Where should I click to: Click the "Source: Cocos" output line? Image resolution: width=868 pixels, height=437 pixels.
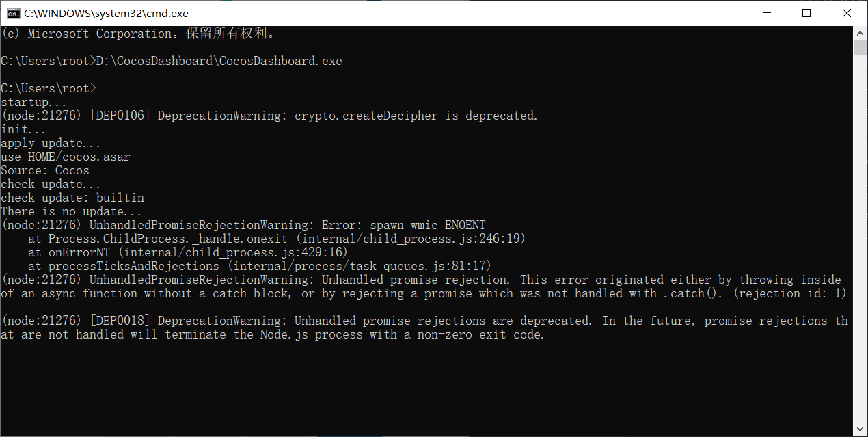click(44, 170)
